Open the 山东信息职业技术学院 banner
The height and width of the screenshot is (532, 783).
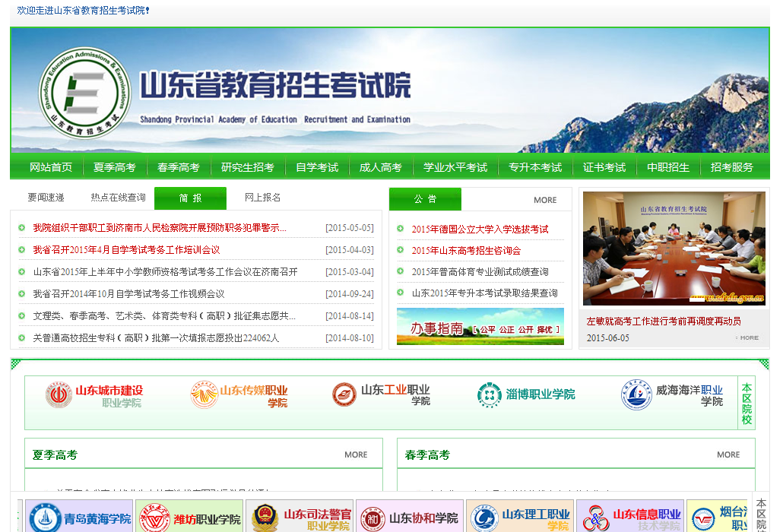point(631,517)
